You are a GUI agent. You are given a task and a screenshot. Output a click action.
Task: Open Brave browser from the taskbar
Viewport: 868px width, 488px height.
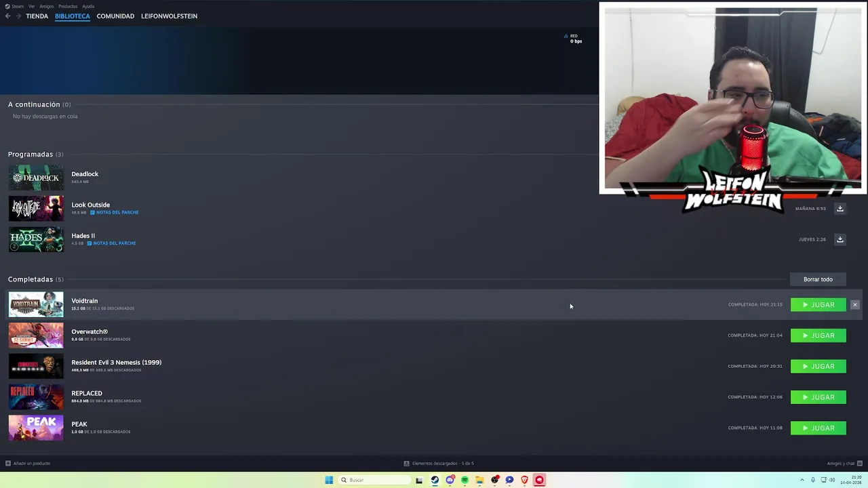[x=524, y=480]
